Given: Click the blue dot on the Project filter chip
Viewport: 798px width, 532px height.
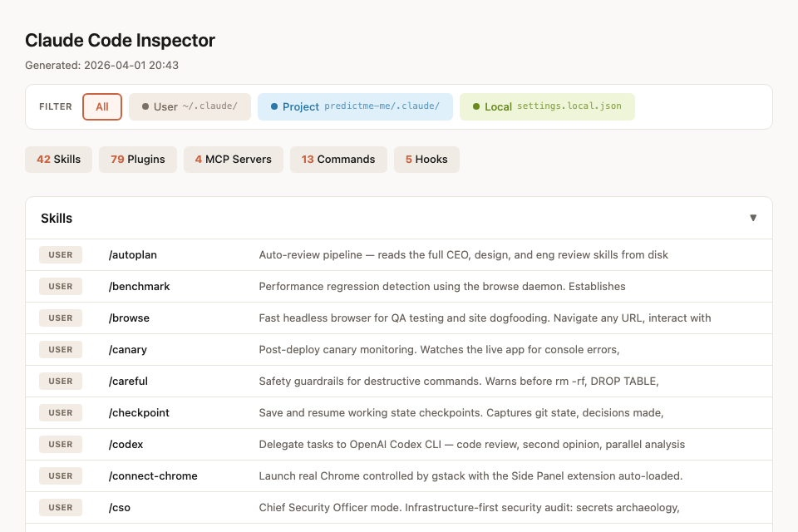Looking at the screenshot, I should [273, 106].
